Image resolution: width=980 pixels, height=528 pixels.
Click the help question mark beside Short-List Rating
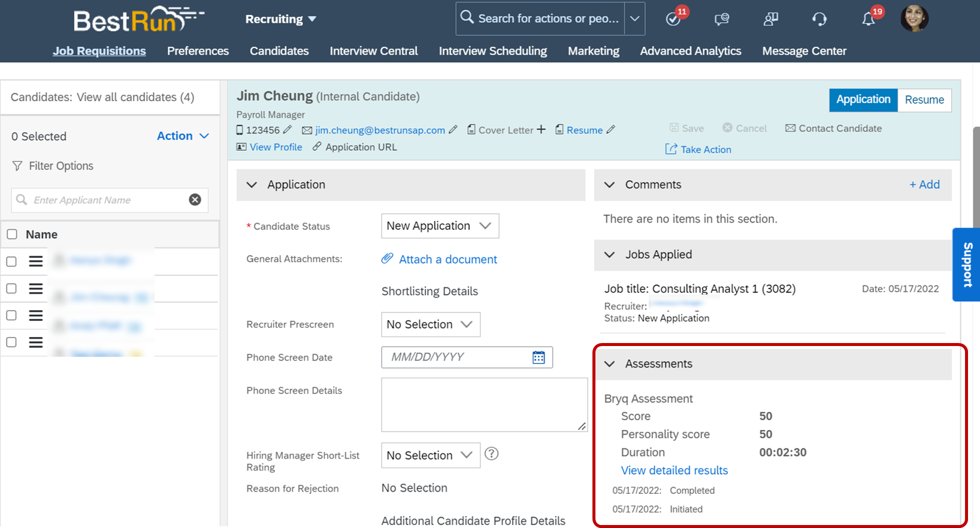(x=491, y=454)
